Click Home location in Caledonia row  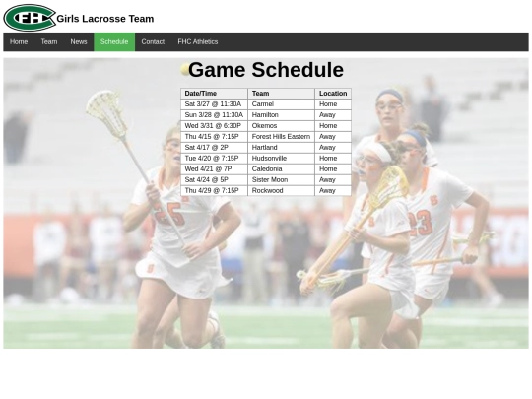pyautogui.click(x=333, y=169)
